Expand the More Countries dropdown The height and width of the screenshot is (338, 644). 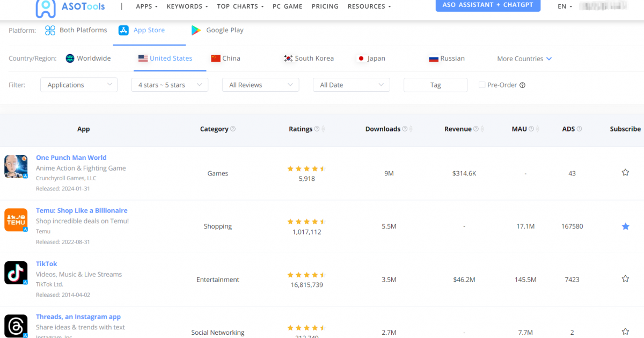coord(523,58)
